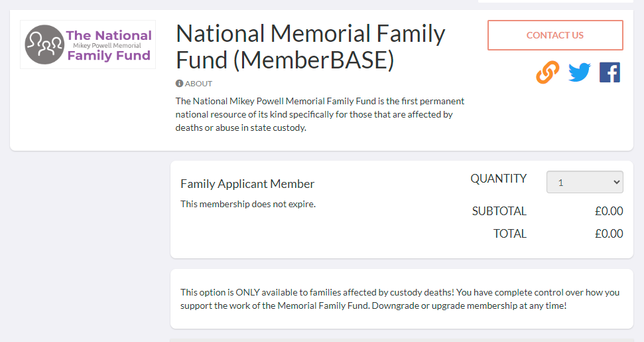
Task: Click the Quantity dropdown chevron arrow
Action: click(616, 182)
